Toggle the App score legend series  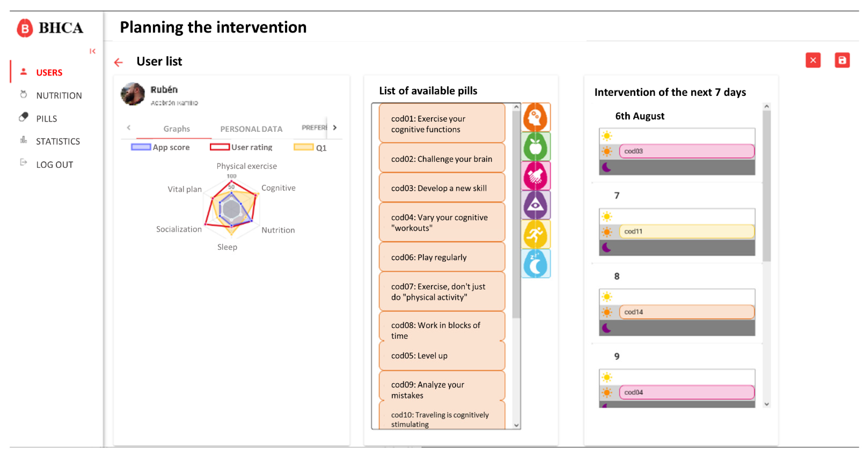(160, 147)
